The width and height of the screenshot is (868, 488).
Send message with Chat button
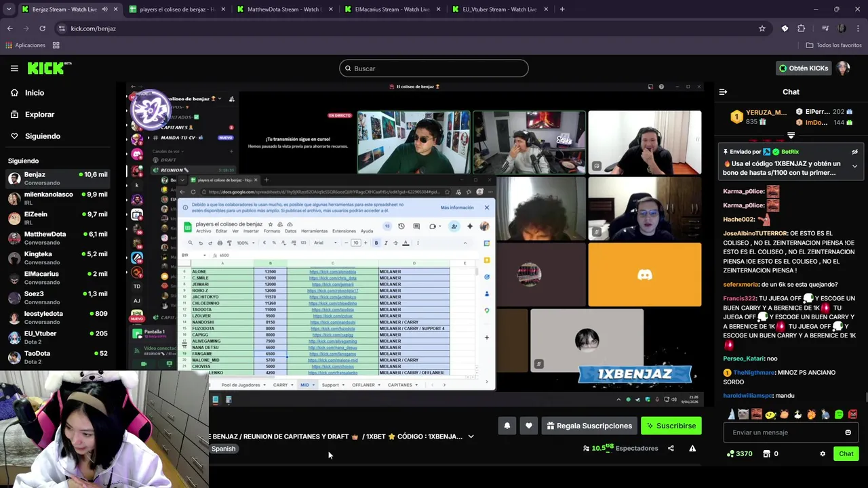846,454
